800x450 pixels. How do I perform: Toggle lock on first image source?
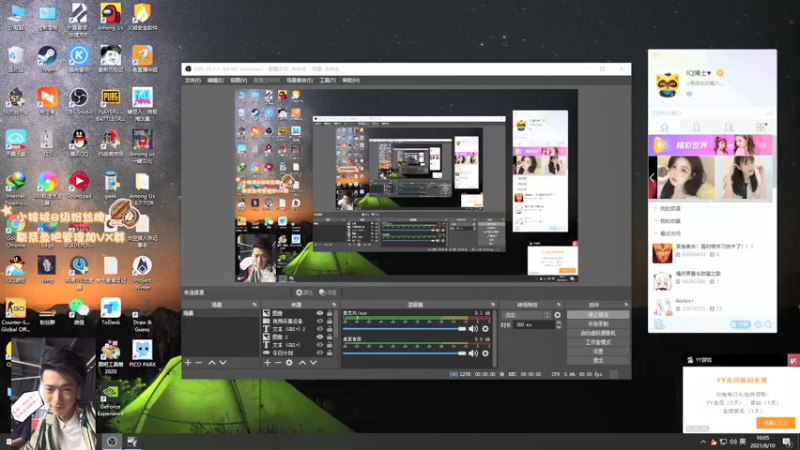(x=329, y=313)
